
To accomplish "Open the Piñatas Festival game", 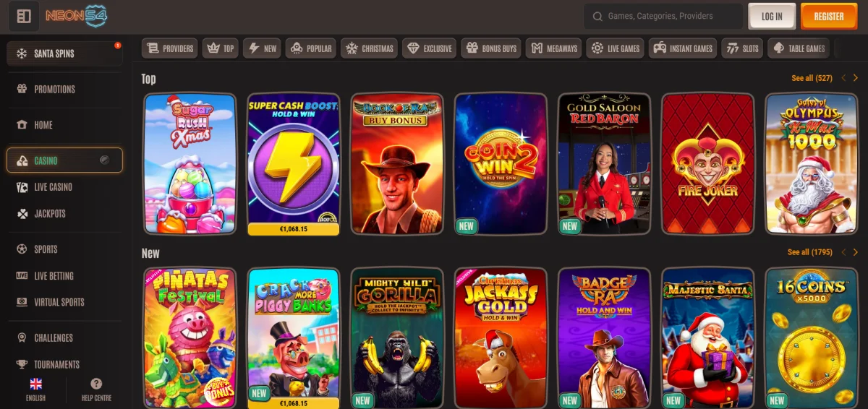I will (190, 338).
